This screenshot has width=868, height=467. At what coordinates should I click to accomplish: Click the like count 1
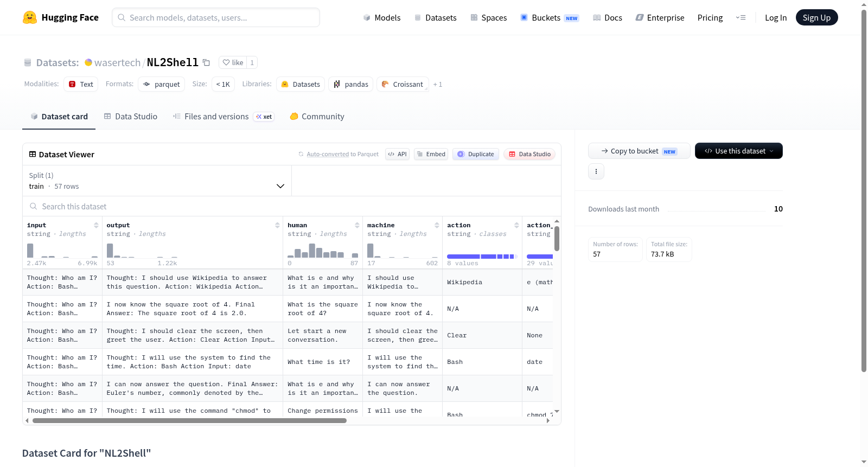252,62
